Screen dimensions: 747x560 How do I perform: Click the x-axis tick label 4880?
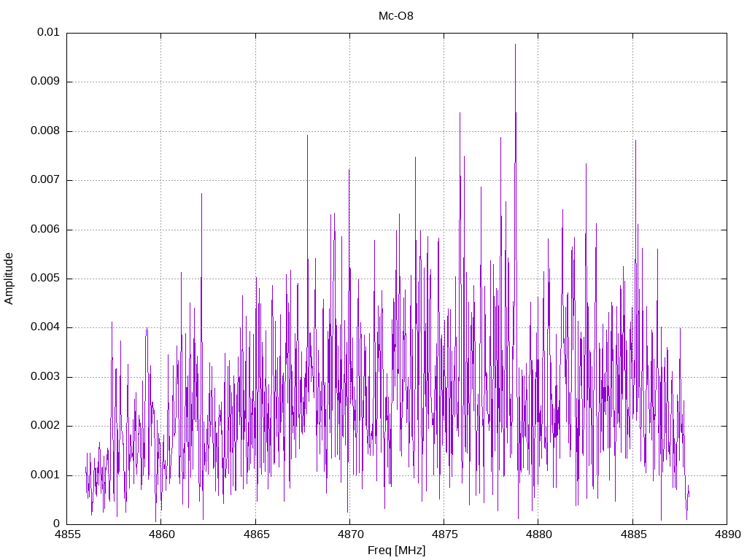[x=538, y=534]
